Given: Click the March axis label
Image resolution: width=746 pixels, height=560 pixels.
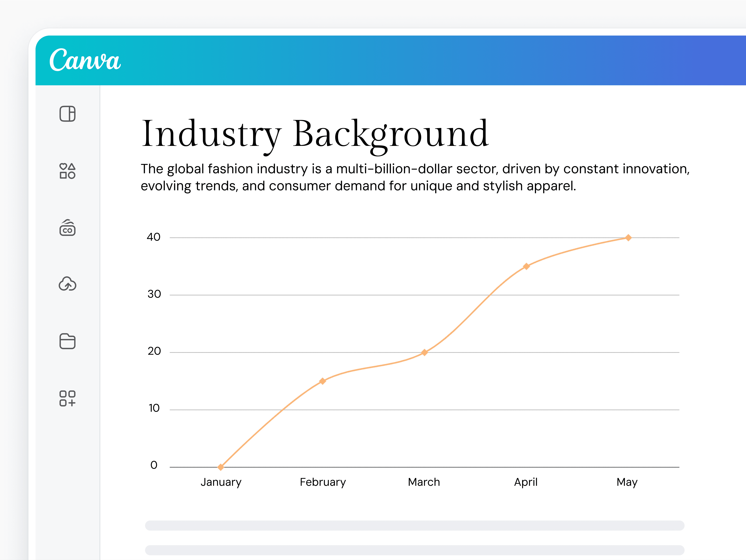Looking at the screenshot, I should point(424,482).
